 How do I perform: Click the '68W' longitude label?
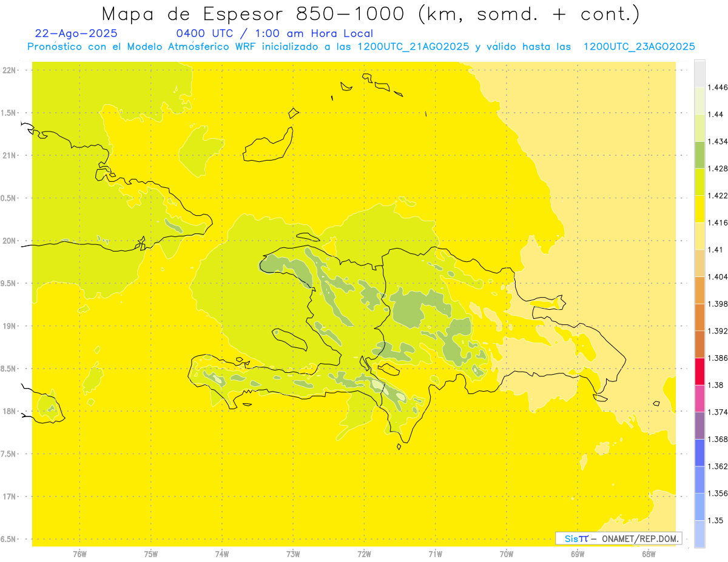click(649, 554)
